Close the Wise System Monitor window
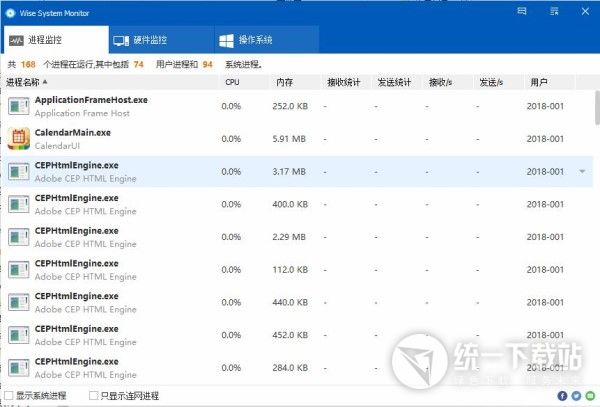 [585, 11]
